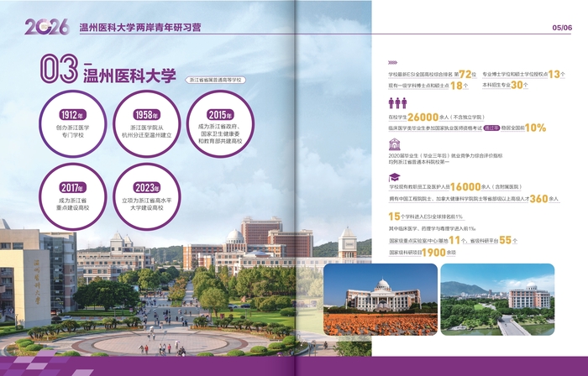Click the line 其中临床医学、药理学与毒理学进入前1‰

(x=432, y=228)
